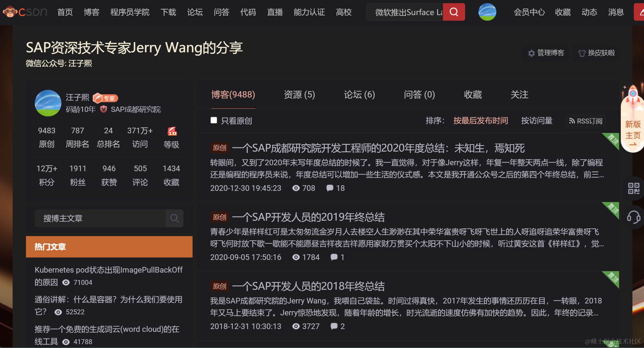
Task: Enable the 只看原创 checkbox
Action: click(x=214, y=120)
